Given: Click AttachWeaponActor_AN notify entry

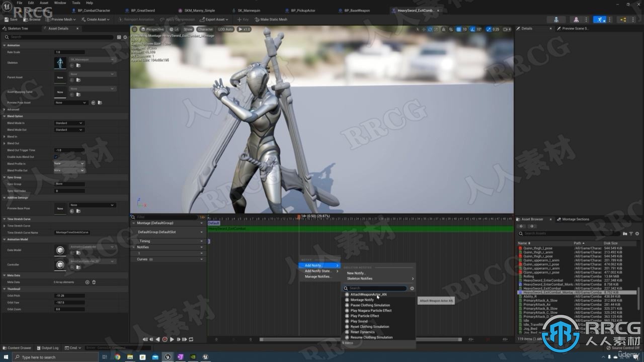Looking at the screenshot, I should [368, 294].
